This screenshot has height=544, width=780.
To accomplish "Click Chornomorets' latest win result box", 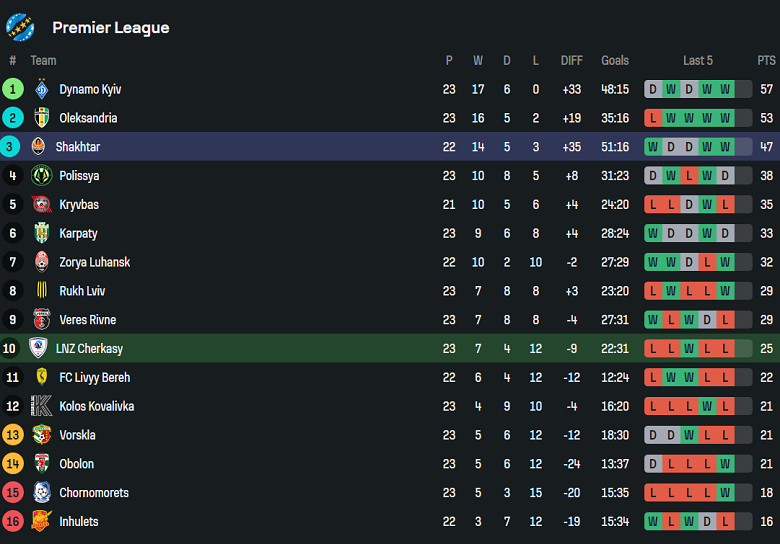I will pos(725,493).
